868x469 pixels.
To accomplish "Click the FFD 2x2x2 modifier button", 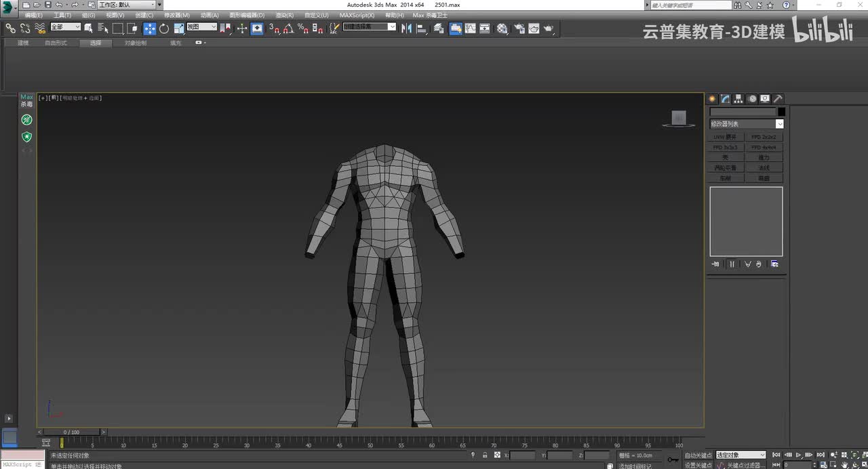I will pyautogui.click(x=764, y=137).
